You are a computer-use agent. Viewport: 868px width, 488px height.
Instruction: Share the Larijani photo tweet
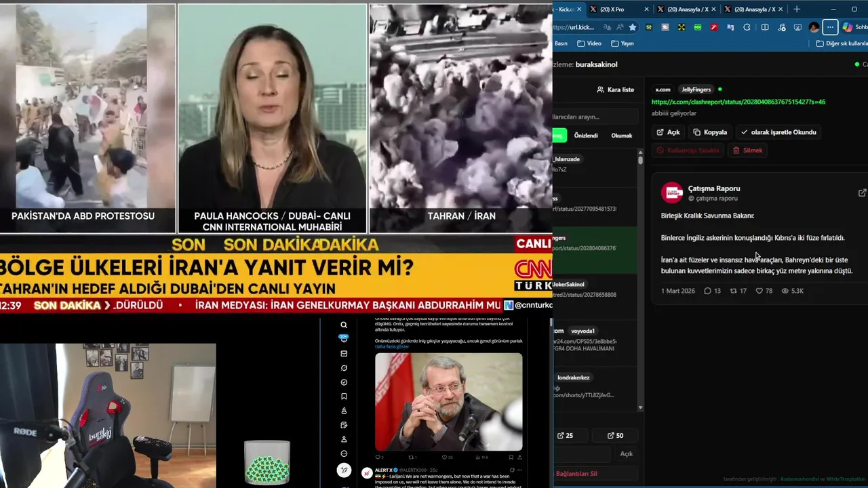click(520, 457)
